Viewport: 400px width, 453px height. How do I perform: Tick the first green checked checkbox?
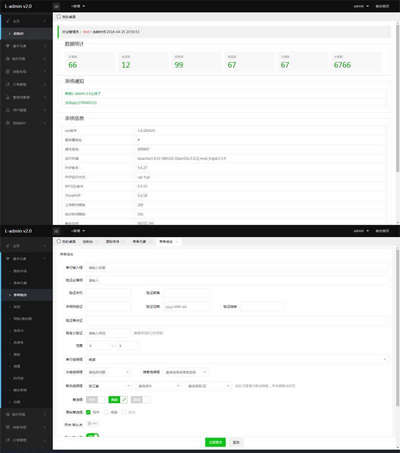coord(88,412)
